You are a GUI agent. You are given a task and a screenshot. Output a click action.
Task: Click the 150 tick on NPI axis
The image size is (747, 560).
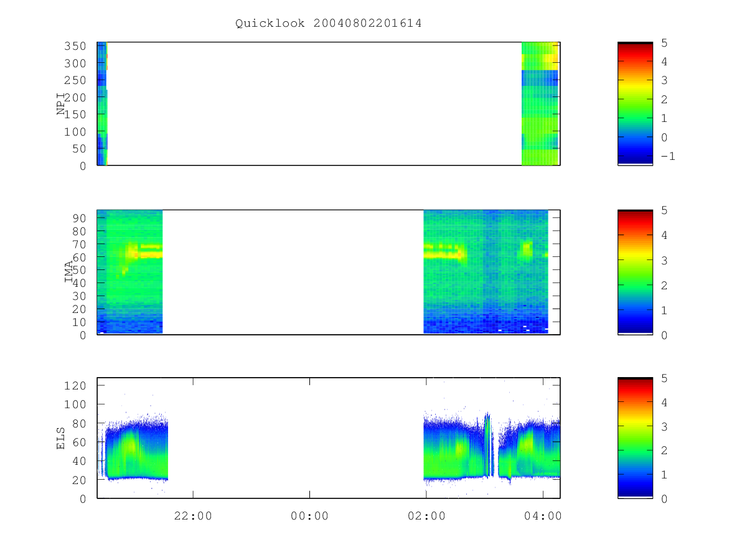pos(76,115)
